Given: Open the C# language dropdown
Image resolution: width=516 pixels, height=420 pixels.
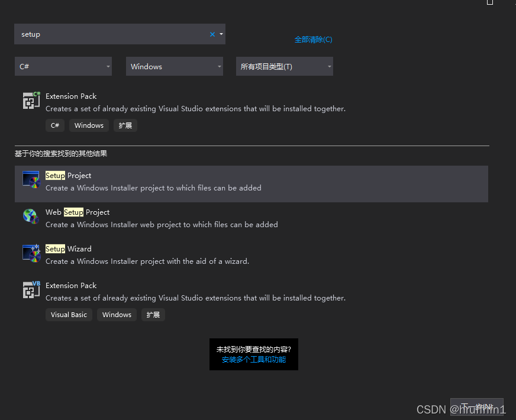Looking at the screenshot, I should pyautogui.click(x=63, y=66).
